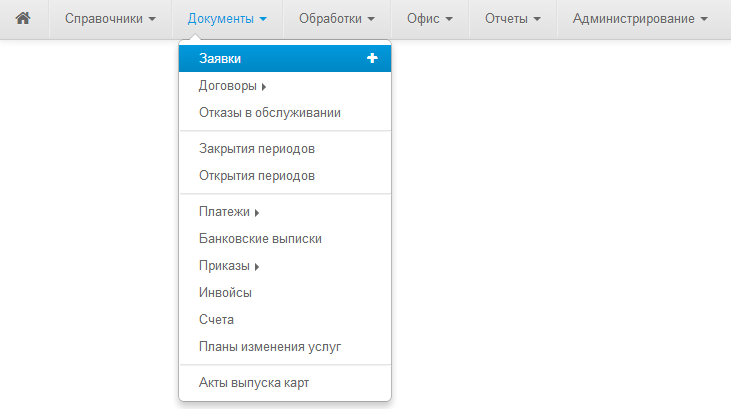Open the Обработки dropdown menu

pos(337,19)
